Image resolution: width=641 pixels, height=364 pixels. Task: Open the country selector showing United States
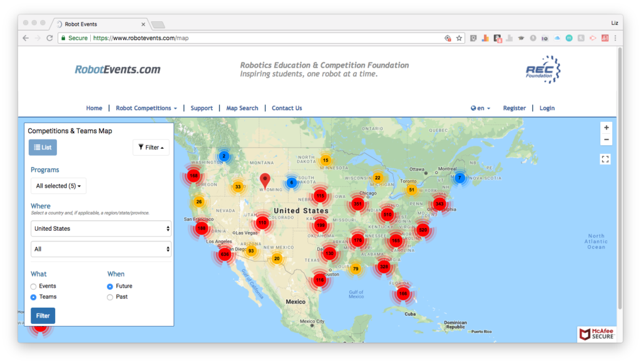101,228
